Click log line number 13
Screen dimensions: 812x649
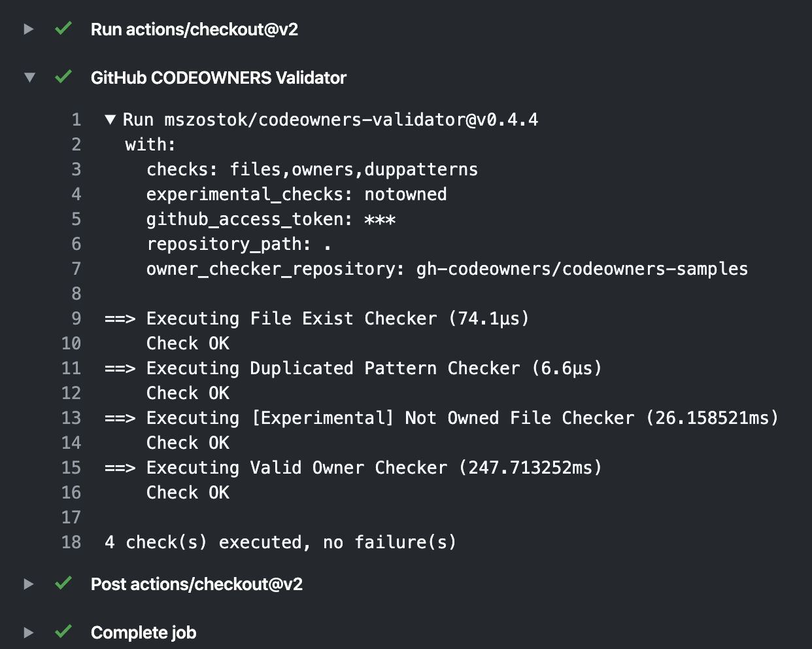point(71,418)
